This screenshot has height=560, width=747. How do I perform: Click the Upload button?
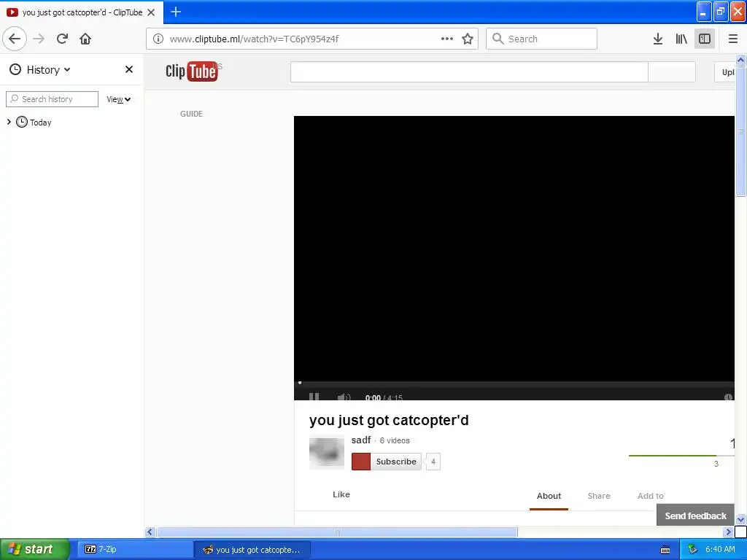tap(724, 72)
